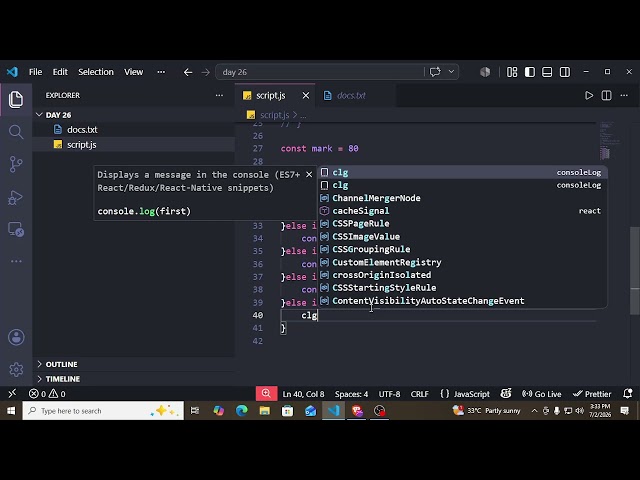The image size is (640, 480).
Task: Expand the TIMELINE section
Action: (x=134, y=379)
